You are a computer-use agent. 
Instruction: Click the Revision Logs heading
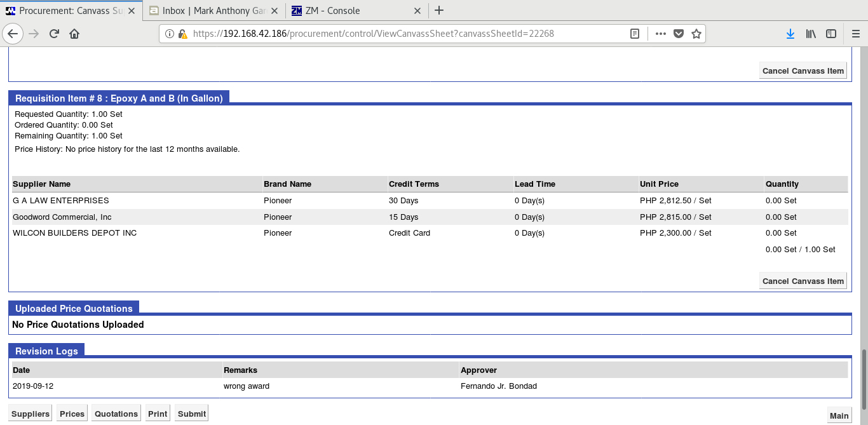pos(46,351)
